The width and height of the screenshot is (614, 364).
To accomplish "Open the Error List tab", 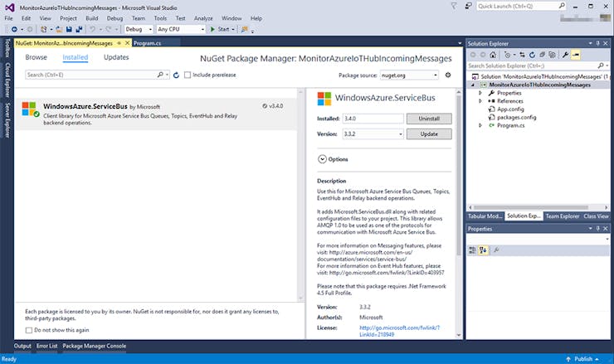I will click(47, 346).
